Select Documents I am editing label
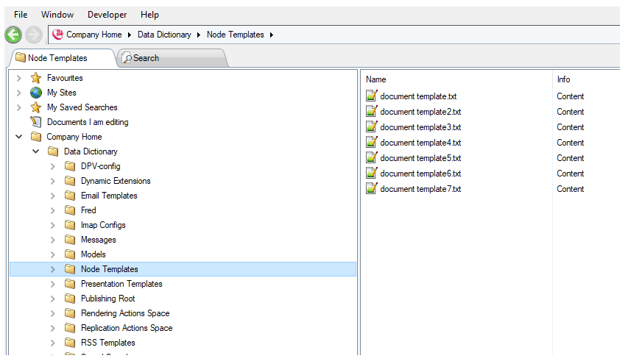The height and width of the screenshot is (364, 628). click(x=88, y=122)
